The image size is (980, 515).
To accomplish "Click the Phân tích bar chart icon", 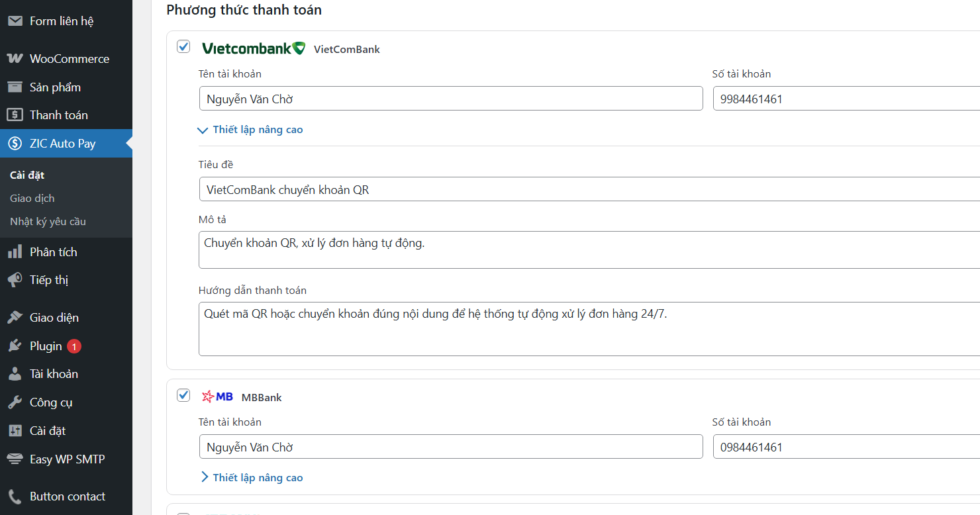I will point(15,252).
